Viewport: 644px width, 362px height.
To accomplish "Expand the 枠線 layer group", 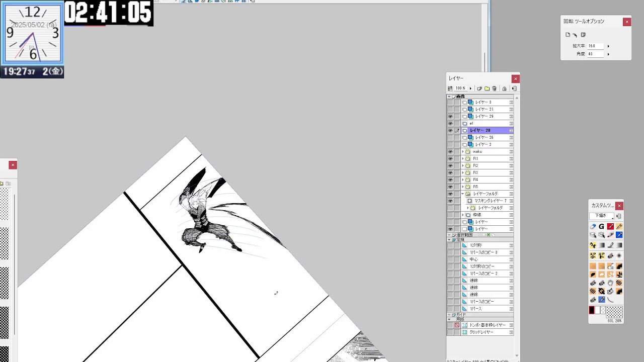I will click(x=463, y=215).
